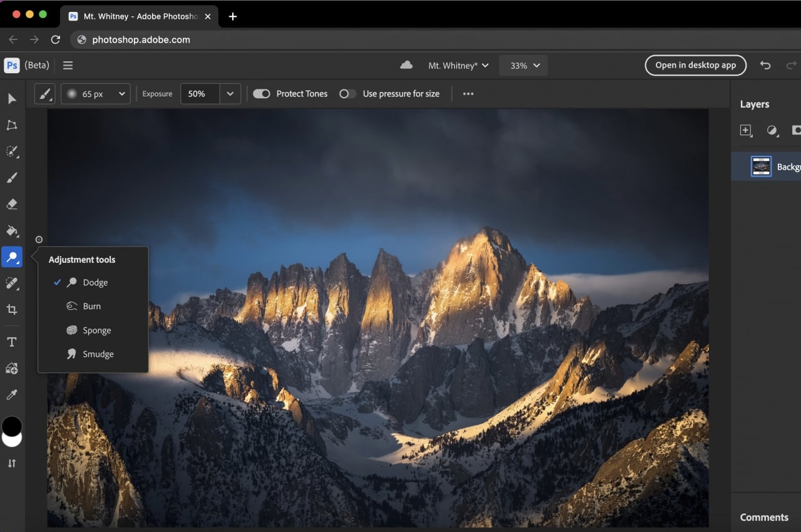Select the Eraser tool
The image size is (801, 532).
[12, 205]
